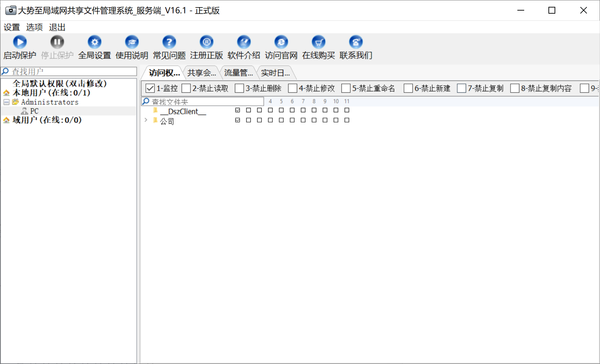The width and height of the screenshot is (600, 364).
Task: Click the 访问官网 visit website icon
Action: 281,42
